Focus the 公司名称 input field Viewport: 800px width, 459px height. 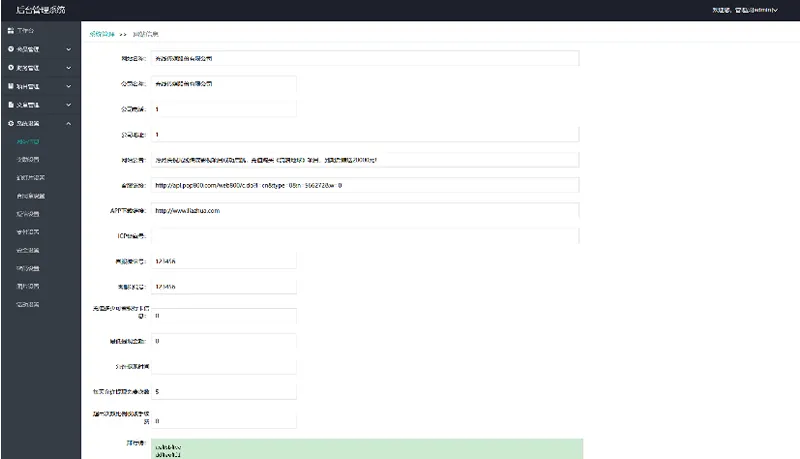point(223,84)
